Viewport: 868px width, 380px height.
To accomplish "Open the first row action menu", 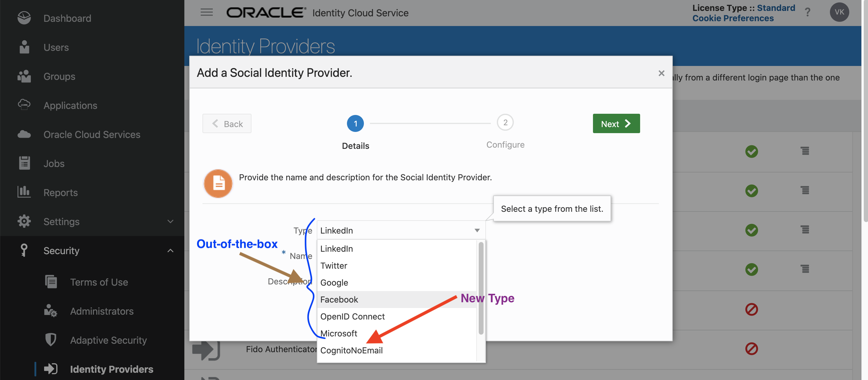I will pos(805,151).
